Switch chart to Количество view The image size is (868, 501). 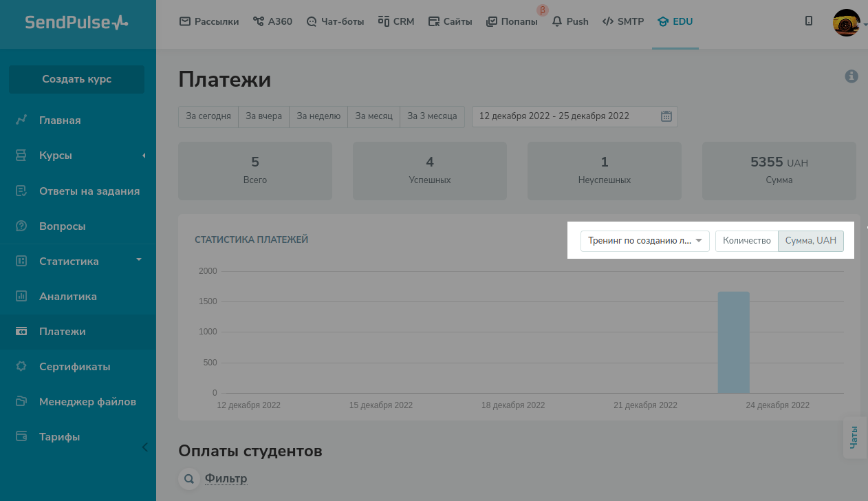(x=746, y=241)
